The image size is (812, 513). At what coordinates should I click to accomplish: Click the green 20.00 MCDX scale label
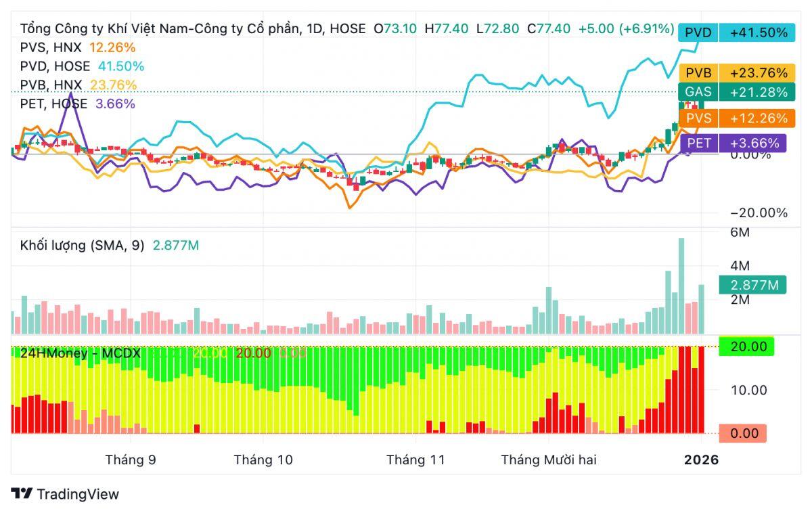pyautogui.click(x=747, y=347)
